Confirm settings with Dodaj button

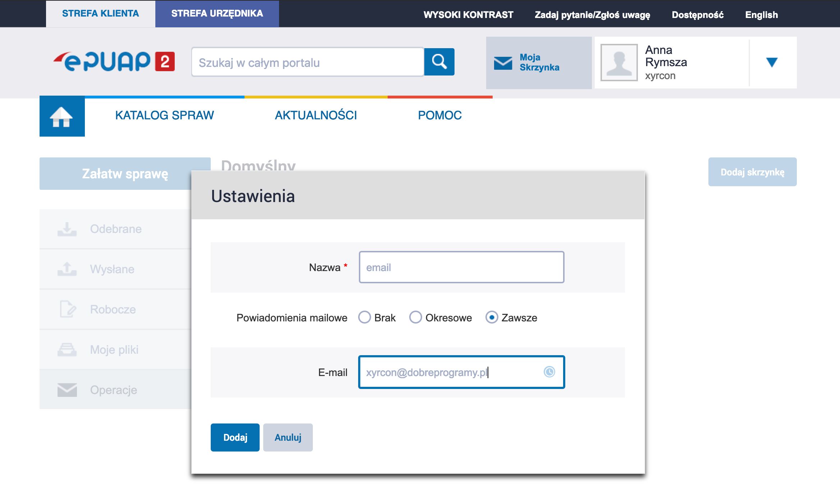(x=234, y=437)
